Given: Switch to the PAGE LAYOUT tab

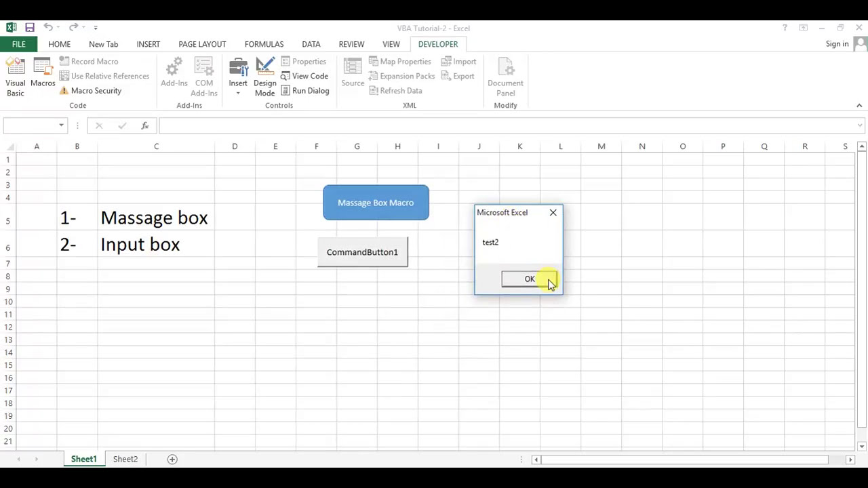Looking at the screenshot, I should pos(202,44).
